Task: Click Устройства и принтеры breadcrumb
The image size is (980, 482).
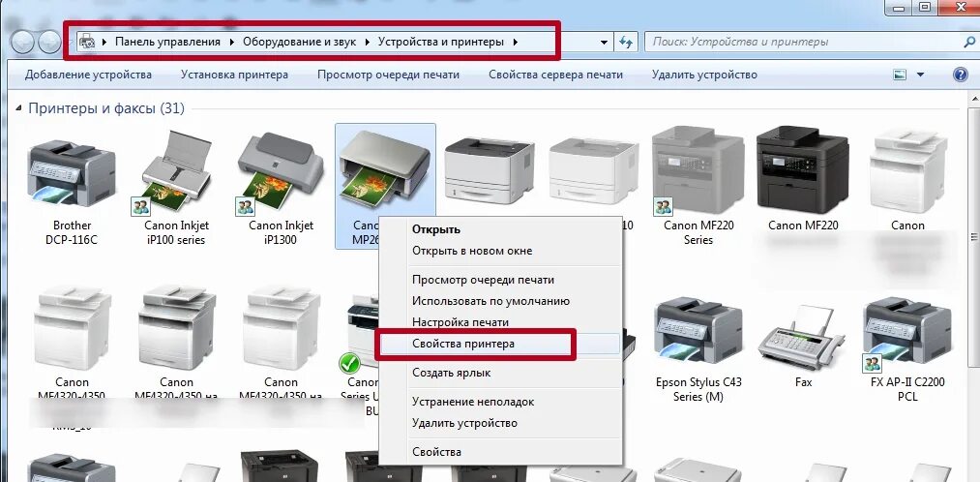Action: click(x=440, y=42)
